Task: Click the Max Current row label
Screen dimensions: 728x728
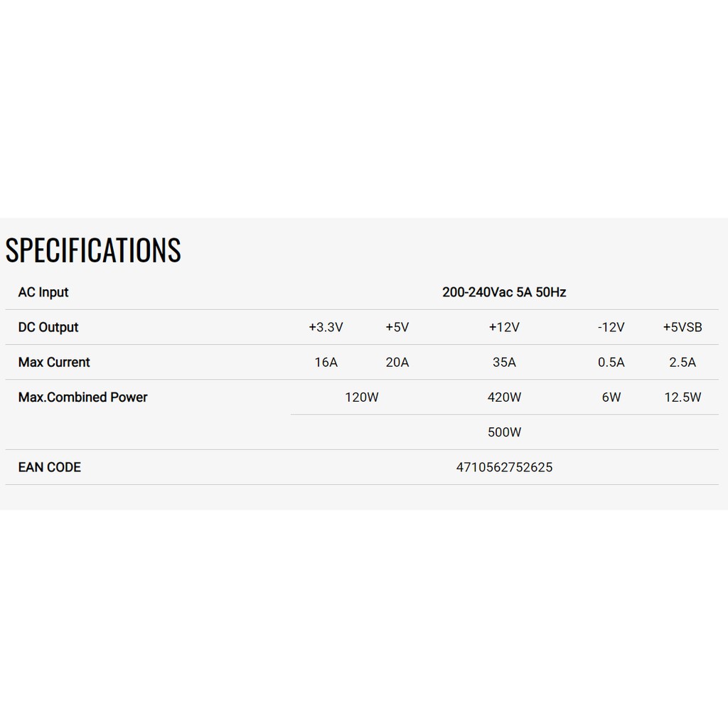Action: [x=54, y=362]
